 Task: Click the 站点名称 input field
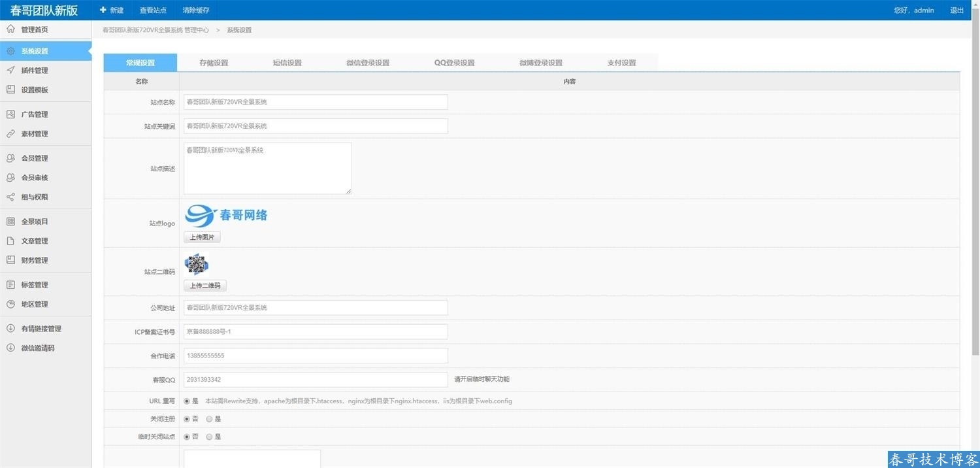(x=316, y=102)
